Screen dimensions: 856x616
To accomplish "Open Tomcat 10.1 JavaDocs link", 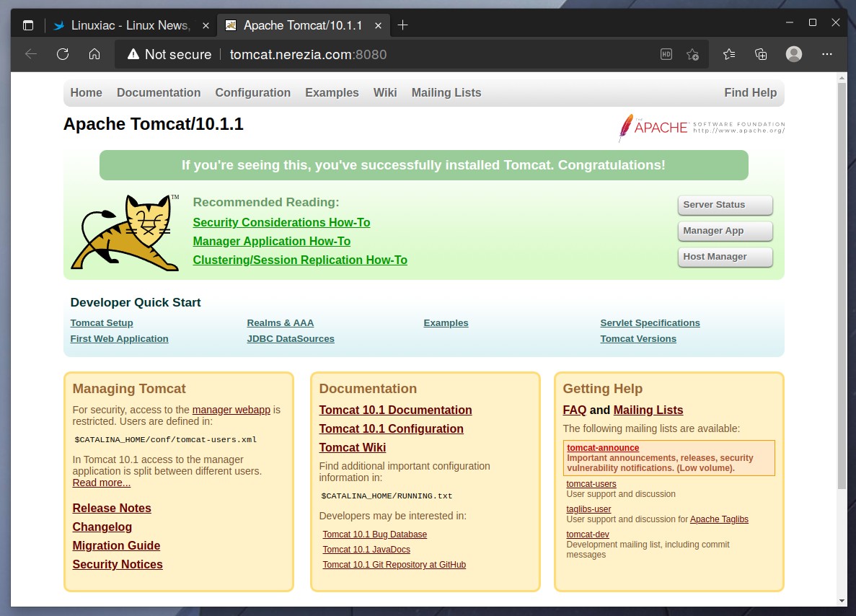I will [366, 550].
